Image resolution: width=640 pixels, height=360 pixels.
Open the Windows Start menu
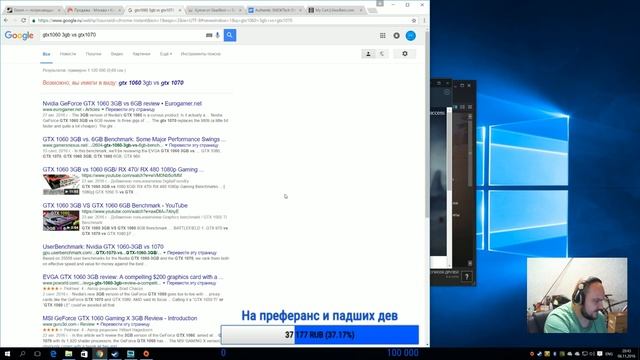(x=7, y=353)
